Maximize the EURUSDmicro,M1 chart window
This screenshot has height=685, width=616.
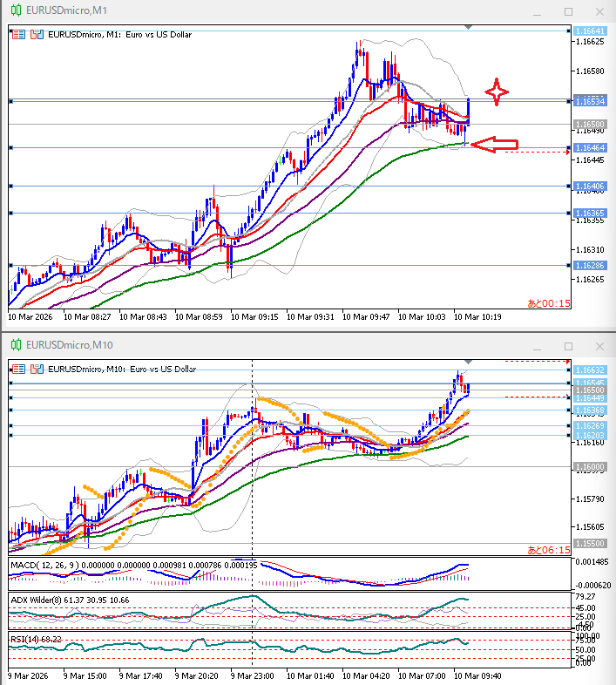[568, 11]
